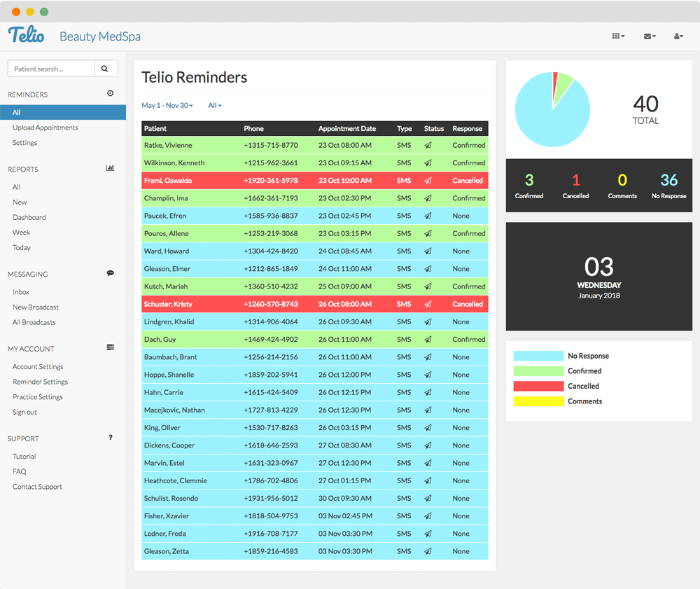
Task: Click the question mark icon beside Support
Action: click(x=111, y=437)
